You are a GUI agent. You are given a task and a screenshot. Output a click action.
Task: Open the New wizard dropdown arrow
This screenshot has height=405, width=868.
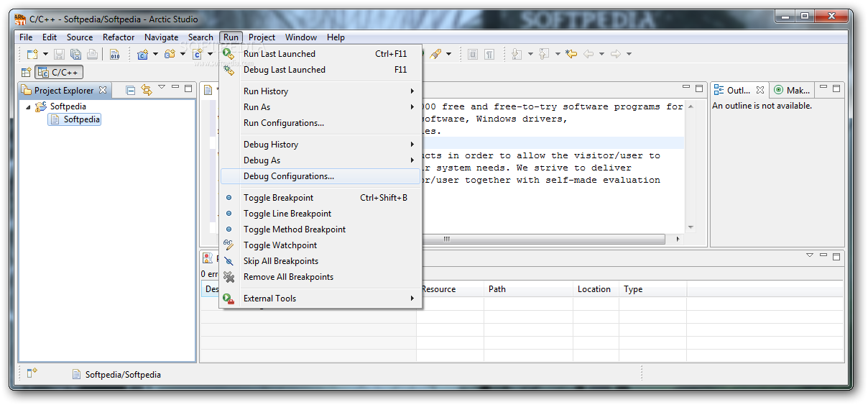[x=45, y=54]
